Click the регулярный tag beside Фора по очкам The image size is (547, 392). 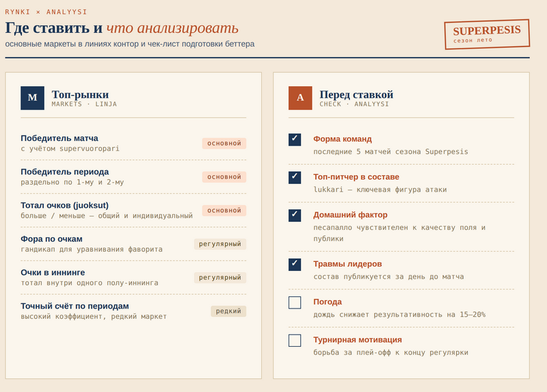tap(220, 244)
